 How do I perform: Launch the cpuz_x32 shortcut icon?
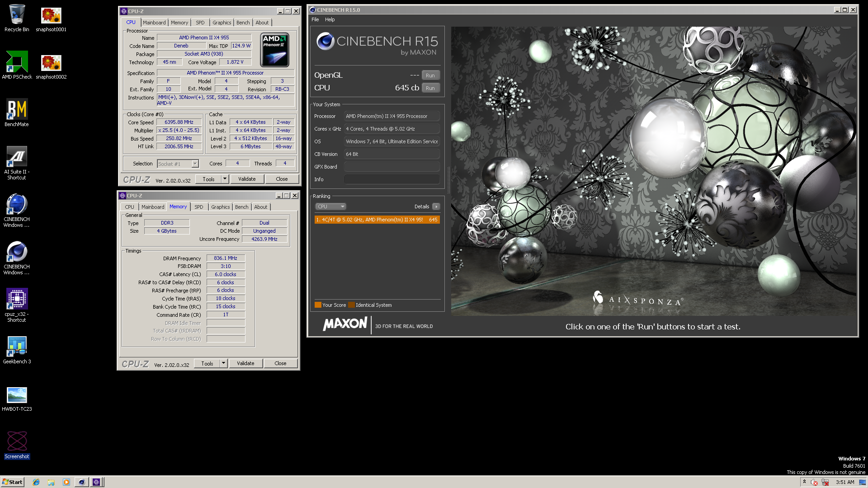[17, 305]
